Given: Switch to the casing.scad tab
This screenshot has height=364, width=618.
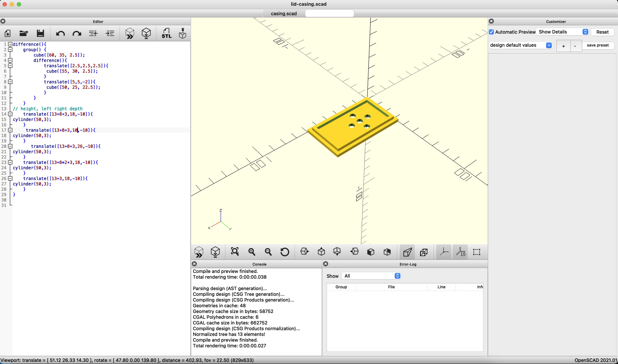Looking at the screenshot, I should pyautogui.click(x=284, y=13).
